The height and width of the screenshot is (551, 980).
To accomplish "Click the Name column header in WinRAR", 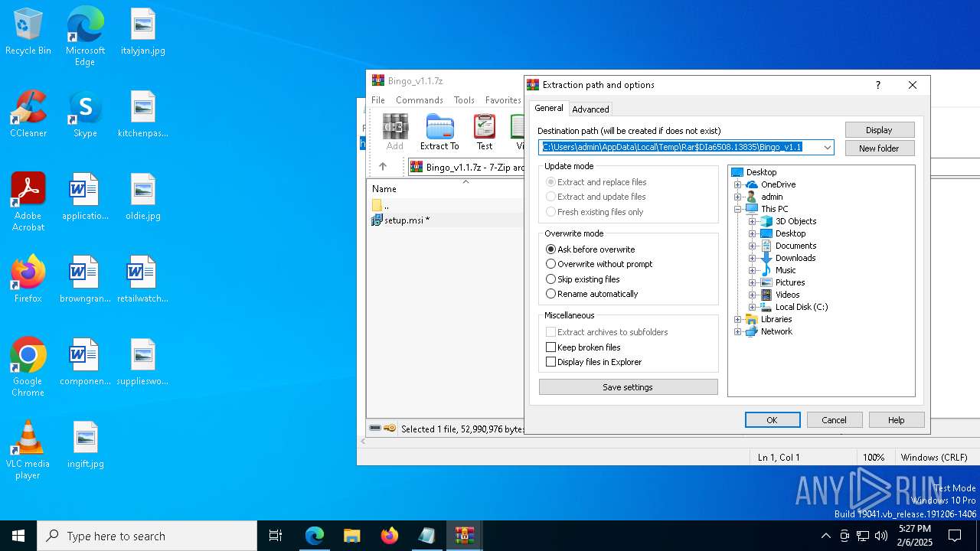I will pos(384,189).
